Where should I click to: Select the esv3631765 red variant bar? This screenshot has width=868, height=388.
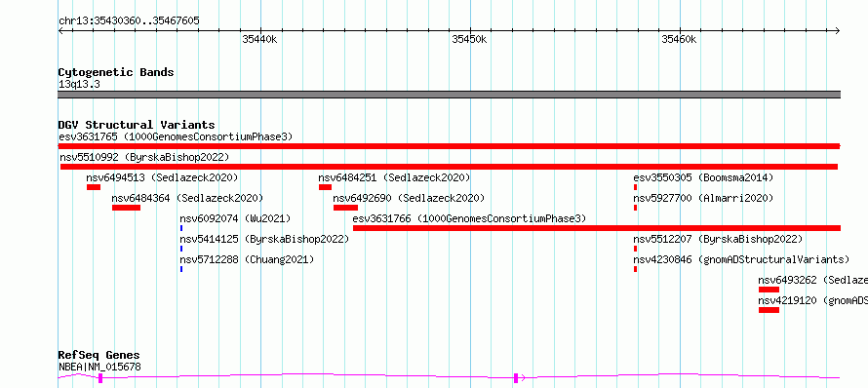point(449,146)
